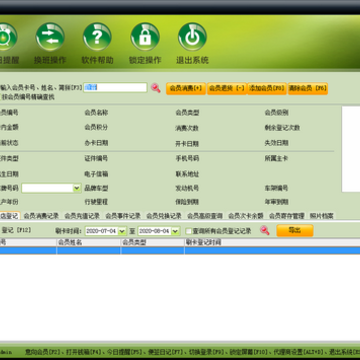Click the 行驶里程 field label

pyautogui.click(x=96, y=202)
